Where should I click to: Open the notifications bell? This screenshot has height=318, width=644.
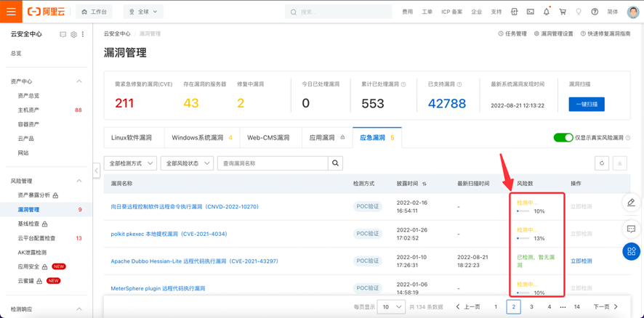point(547,12)
